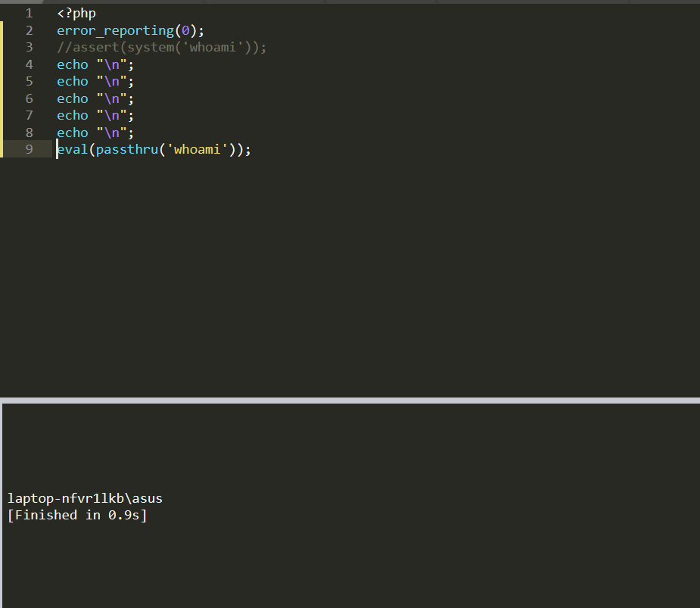Click the closing parenthesis on line 9

[239, 149]
